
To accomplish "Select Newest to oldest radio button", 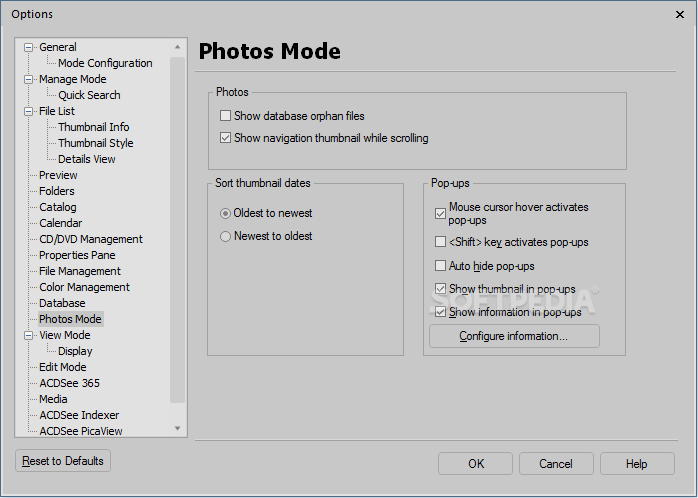I will coord(225,236).
